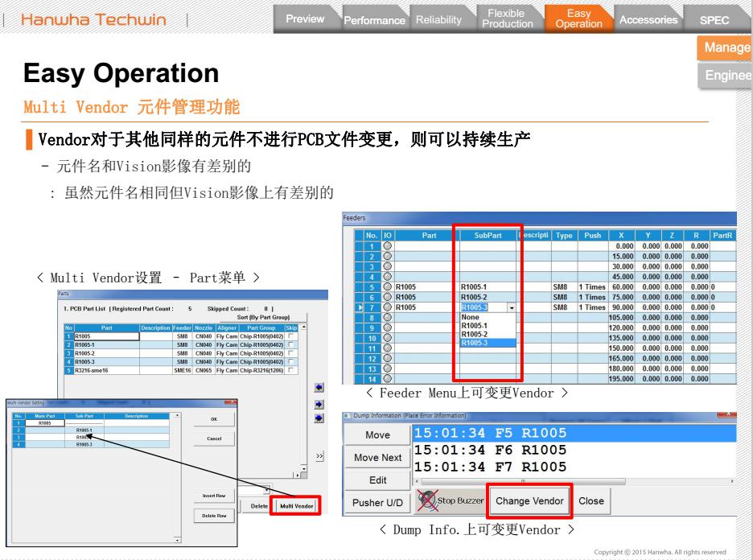Open the Flexible Production tab
753x560 pixels.
click(x=508, y=19)
